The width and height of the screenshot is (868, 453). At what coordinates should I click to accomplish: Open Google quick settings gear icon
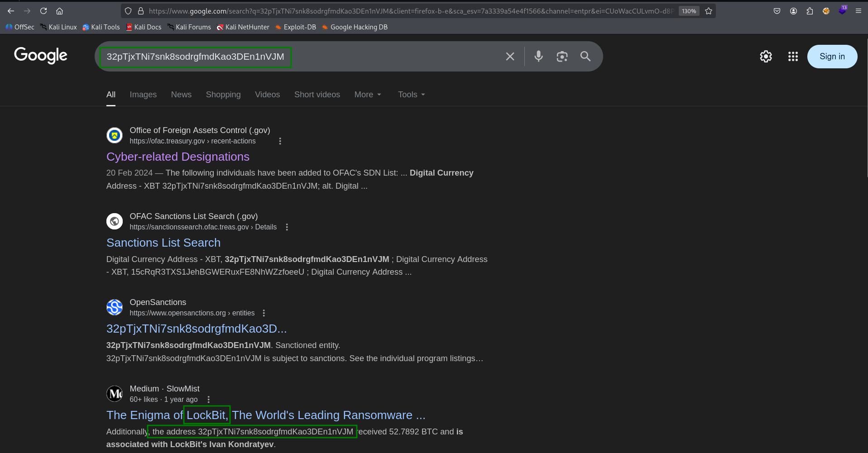[x=766, y=56]
